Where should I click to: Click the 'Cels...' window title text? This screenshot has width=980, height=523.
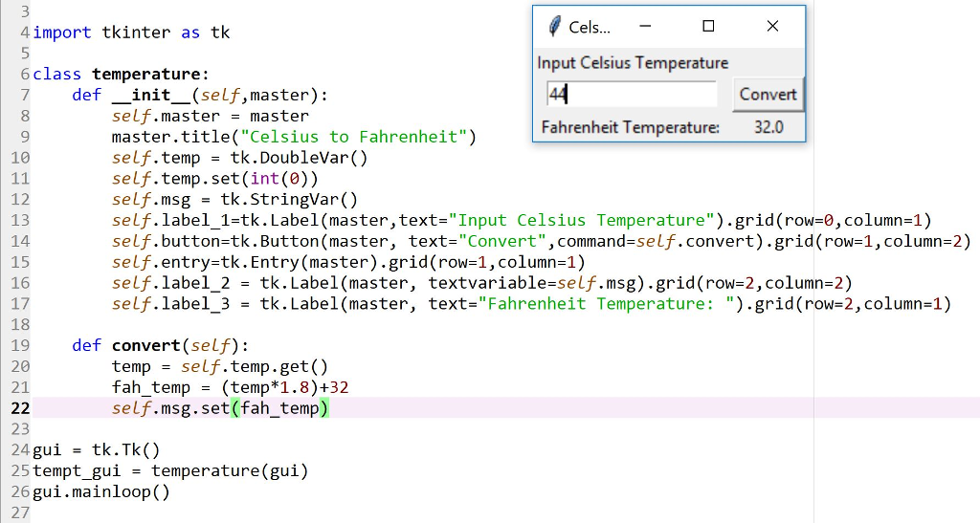tap(590, 27)
